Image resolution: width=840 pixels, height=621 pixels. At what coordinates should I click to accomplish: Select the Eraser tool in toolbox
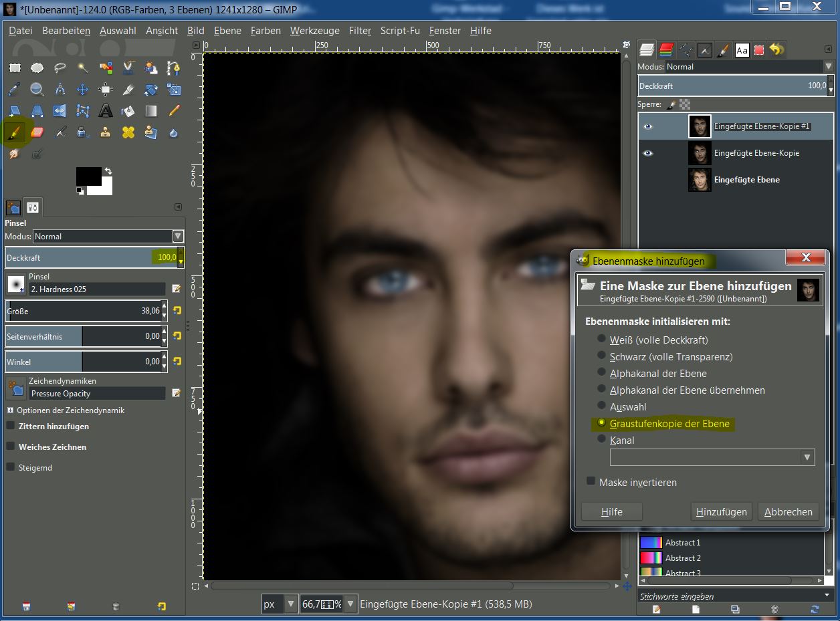(x=37, y=133)
